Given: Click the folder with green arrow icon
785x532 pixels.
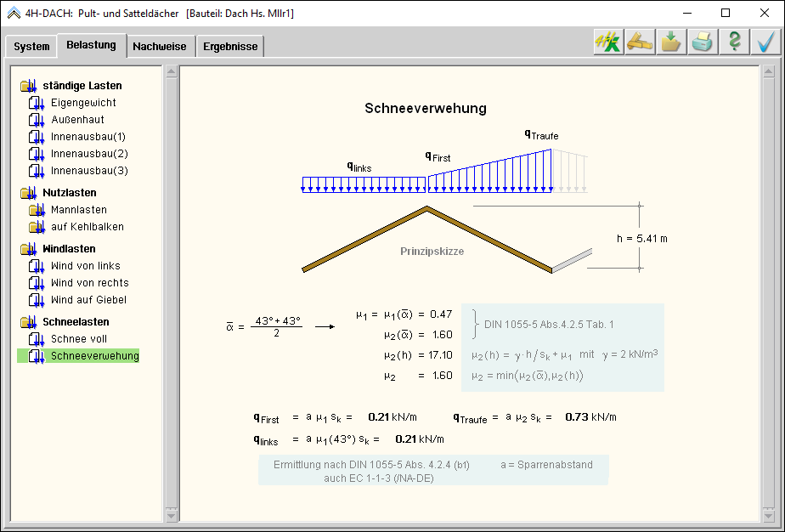Looking at the screenshot, I should tap(671, 42).
